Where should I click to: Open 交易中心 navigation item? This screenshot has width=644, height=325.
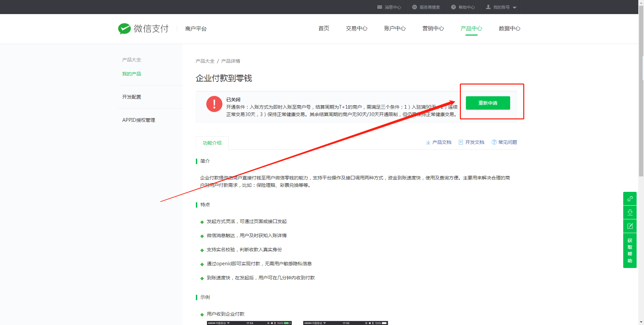tap(357, 29)
